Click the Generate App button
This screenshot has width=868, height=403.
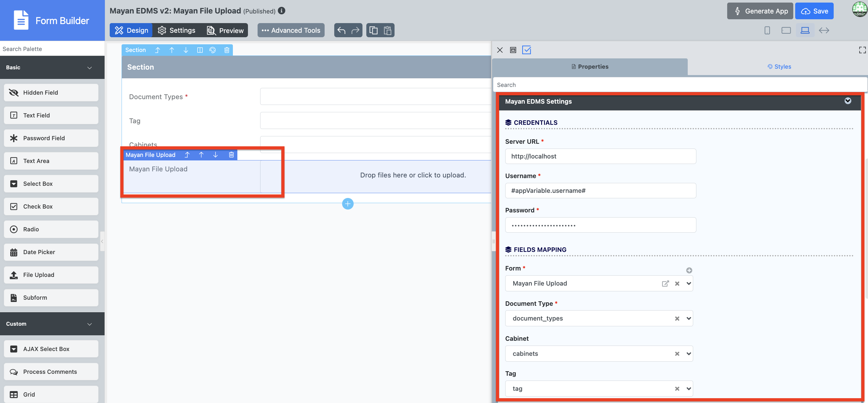click(x=760, y=11)
